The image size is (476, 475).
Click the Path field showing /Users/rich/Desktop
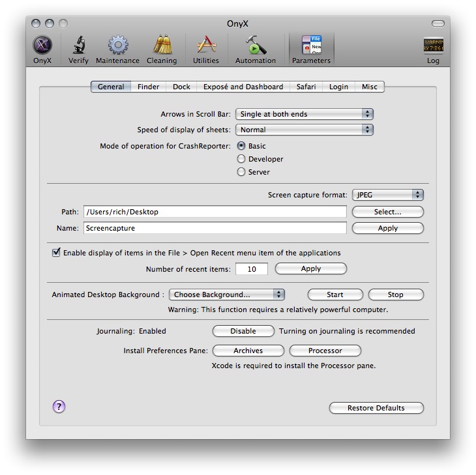tap(215, 212)
